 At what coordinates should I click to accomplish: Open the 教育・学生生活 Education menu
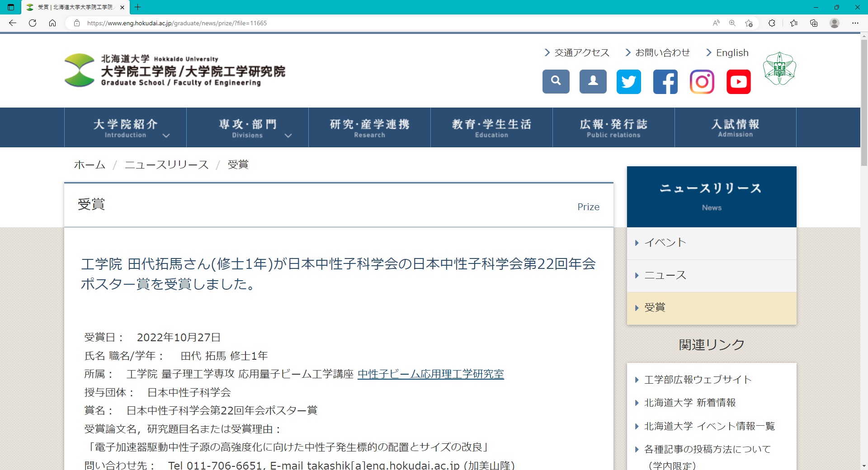[x=491, y=127]
